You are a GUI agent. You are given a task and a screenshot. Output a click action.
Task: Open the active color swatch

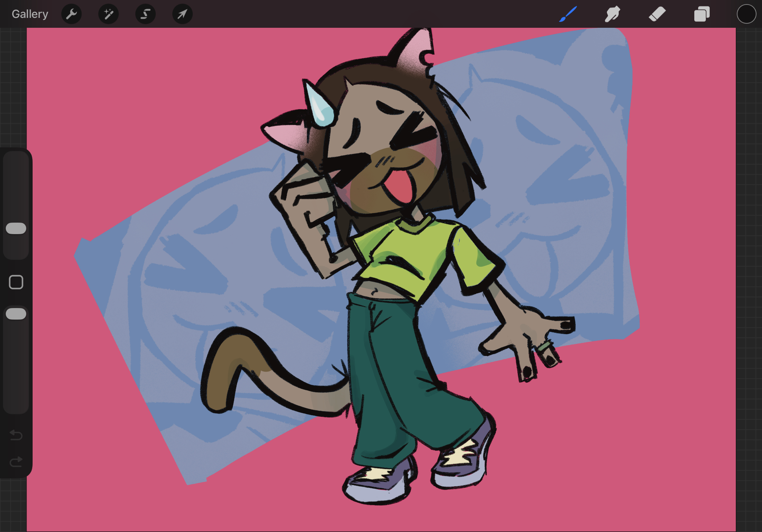746,14
